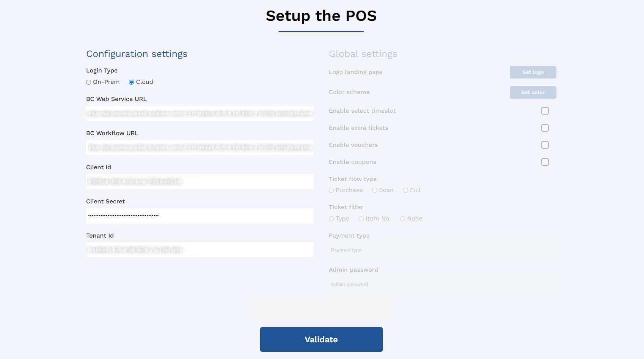Viewport: 644px width, 359px height.
Task: Enable the coupons checkbox
Action: [545, 162]
